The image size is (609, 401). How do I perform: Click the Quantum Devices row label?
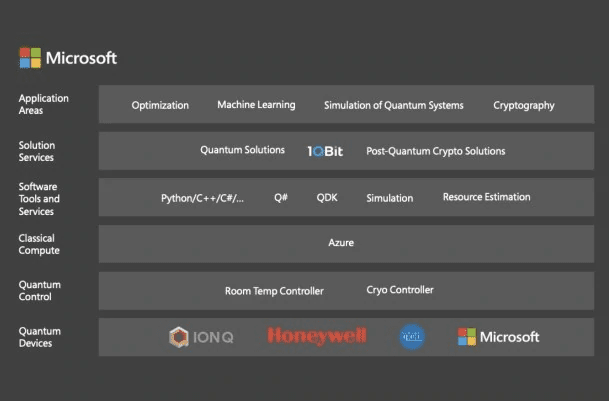pyautogui.click(x=40, y=337)
